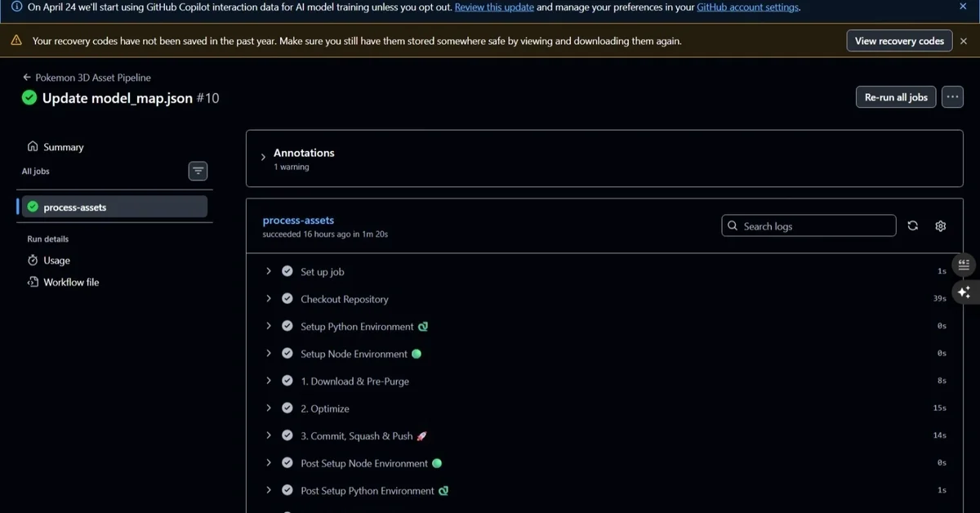Open the Copilot sparkle icon
Screen dimensions: 980x513
(964, 292)
